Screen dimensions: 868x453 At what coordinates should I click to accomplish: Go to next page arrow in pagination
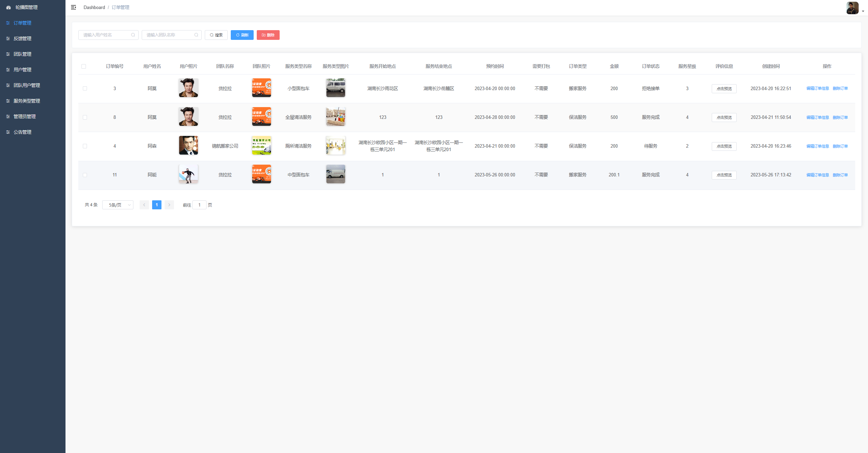point(169,205)
